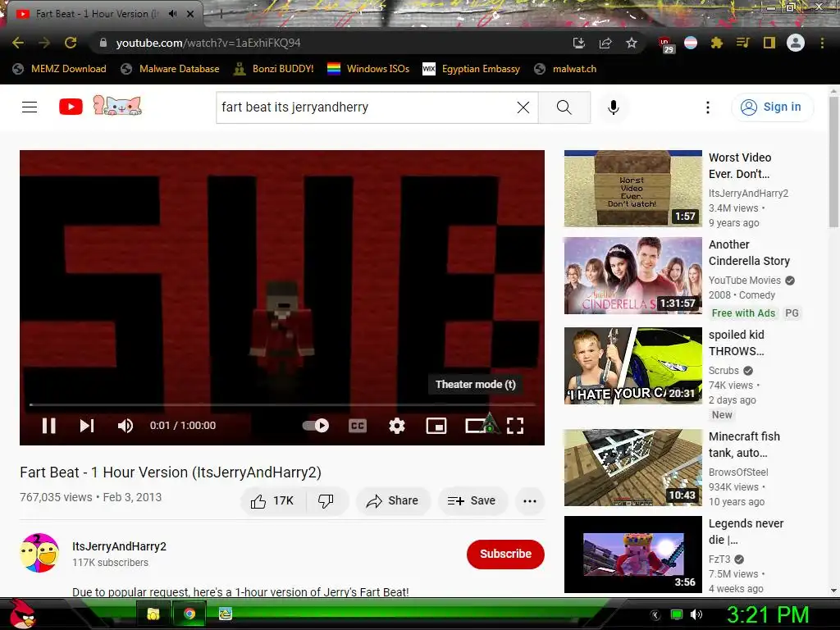Enable miniplayer mode

click(436, 426)
